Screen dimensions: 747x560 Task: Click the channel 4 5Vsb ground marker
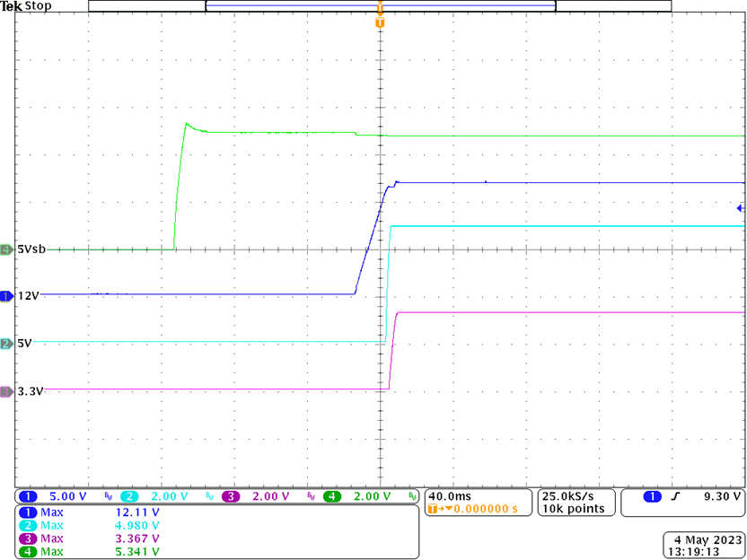(6, 249)
